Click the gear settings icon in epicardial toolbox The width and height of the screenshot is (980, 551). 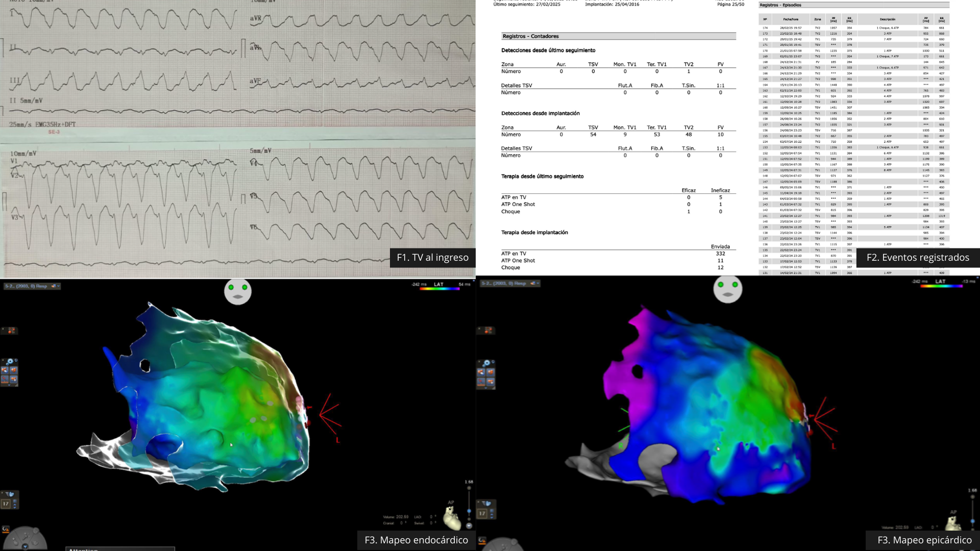(x=486, y=363)
